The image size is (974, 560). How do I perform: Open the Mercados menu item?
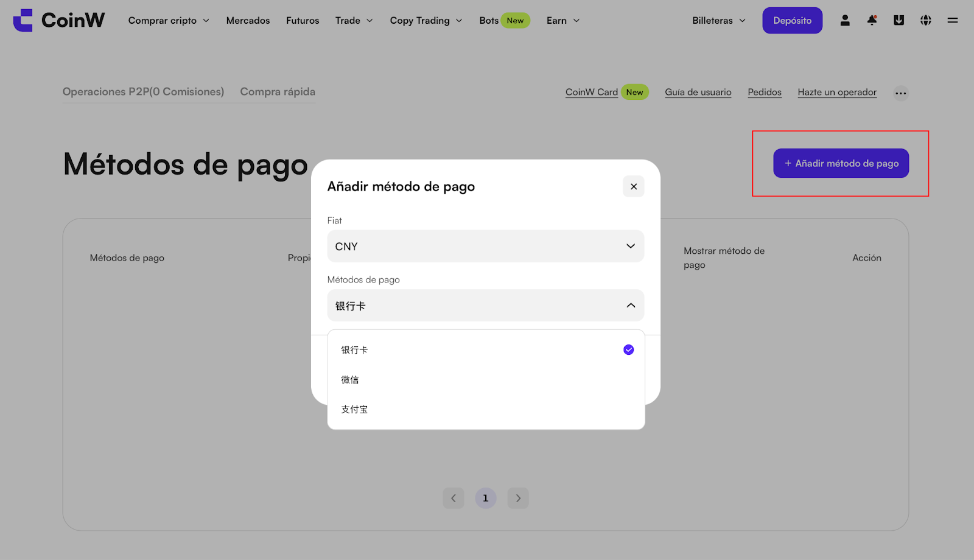tap(248, 20)
